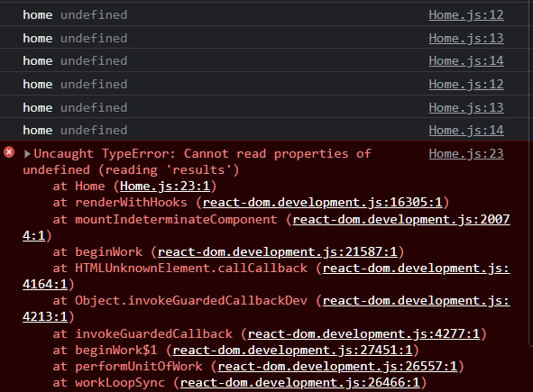Open invokeGuardedCallback react-dom.development.js:4277:1 link
The width and height of the screenshot is (533, 392).
pos(363,333)
